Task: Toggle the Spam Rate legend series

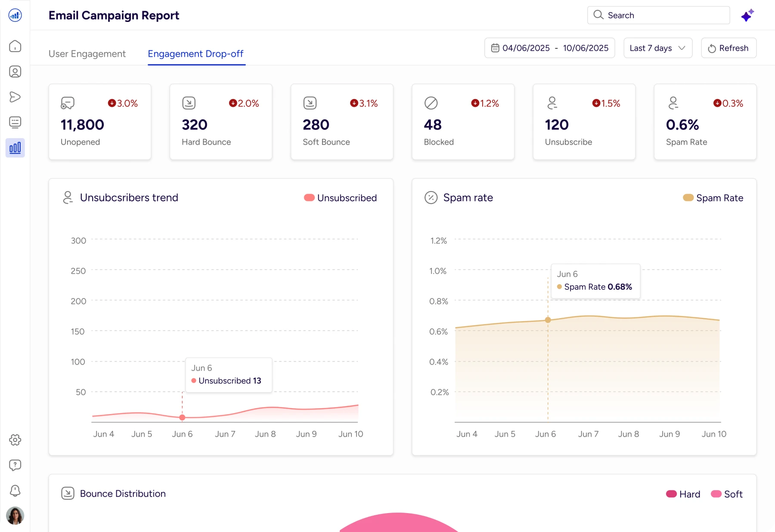Action: click(x=713, y=198)
